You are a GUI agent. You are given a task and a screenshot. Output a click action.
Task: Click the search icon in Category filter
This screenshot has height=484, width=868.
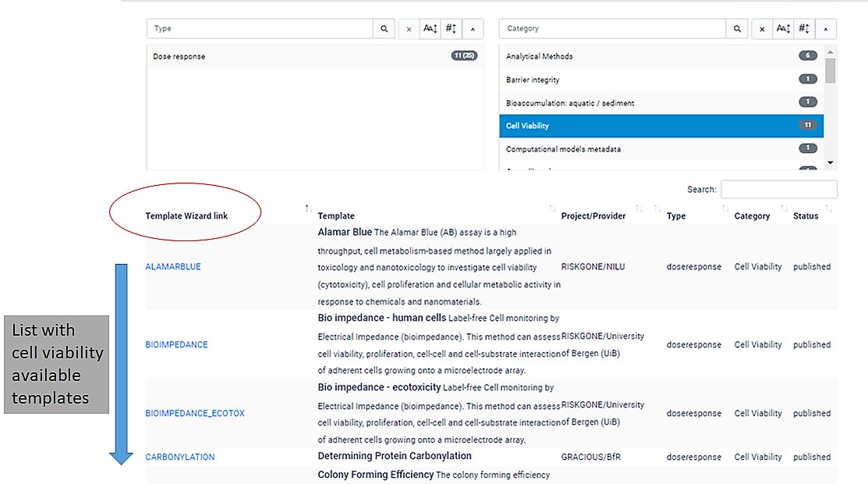[x=737, y=29]
